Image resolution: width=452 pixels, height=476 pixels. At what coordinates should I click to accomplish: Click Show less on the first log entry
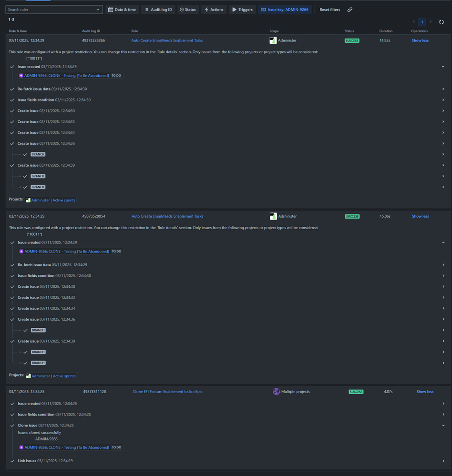[420, 40]
